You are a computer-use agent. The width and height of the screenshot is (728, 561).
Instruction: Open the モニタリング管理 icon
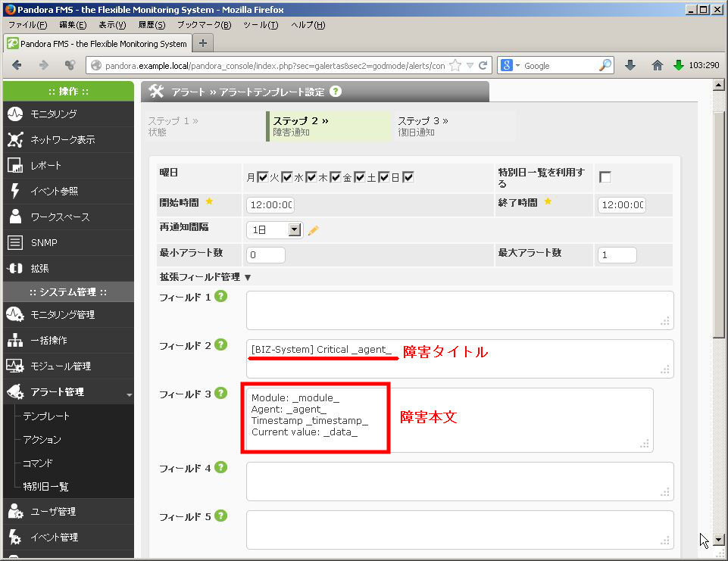coord(15,315)
